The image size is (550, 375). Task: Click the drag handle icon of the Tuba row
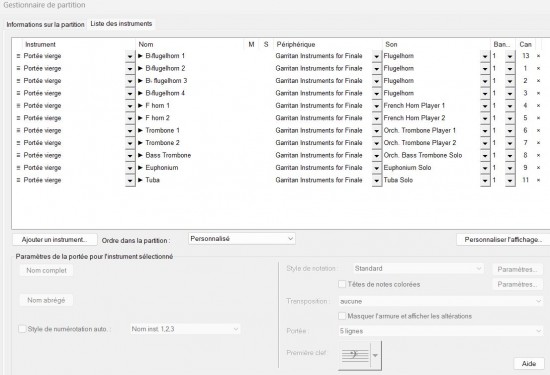click(x=18, y=180)
